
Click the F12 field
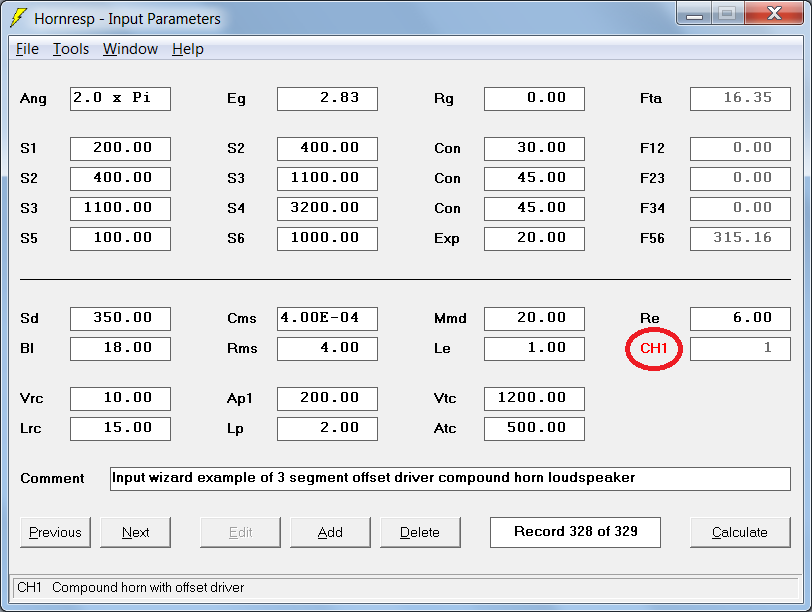741,149
